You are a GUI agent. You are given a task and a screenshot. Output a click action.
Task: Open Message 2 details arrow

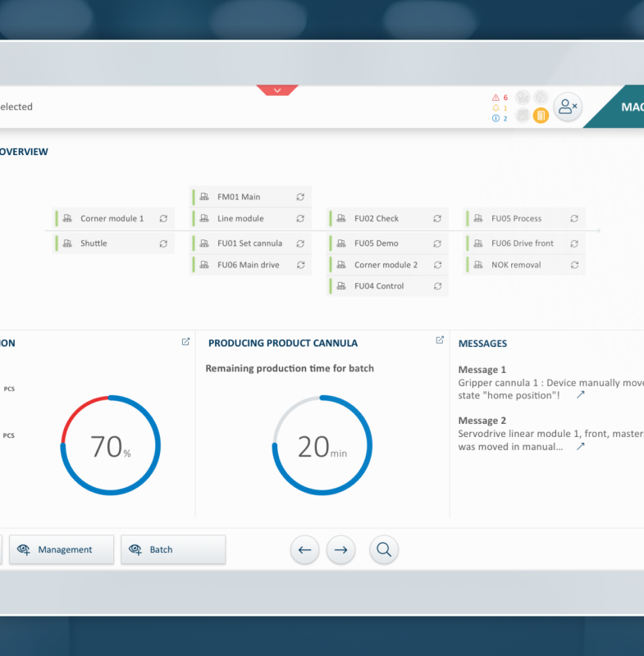click(581, 447)
